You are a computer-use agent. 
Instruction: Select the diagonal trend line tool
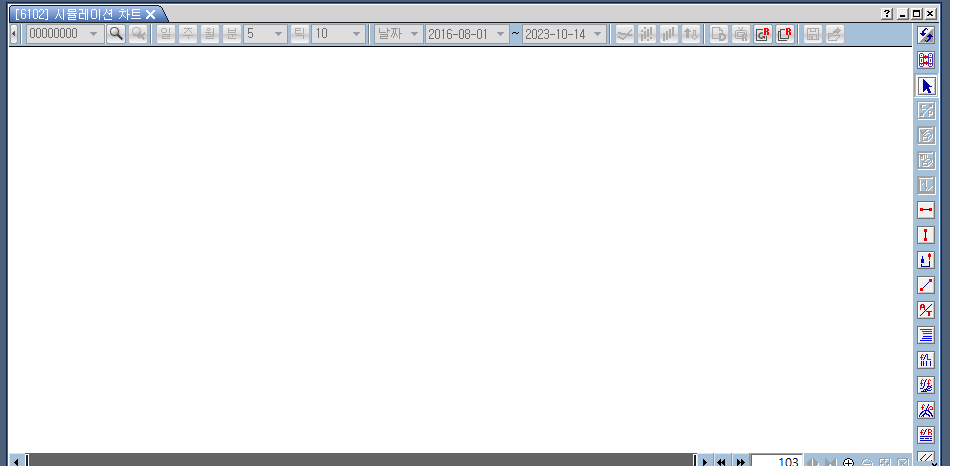click(926, 285)
